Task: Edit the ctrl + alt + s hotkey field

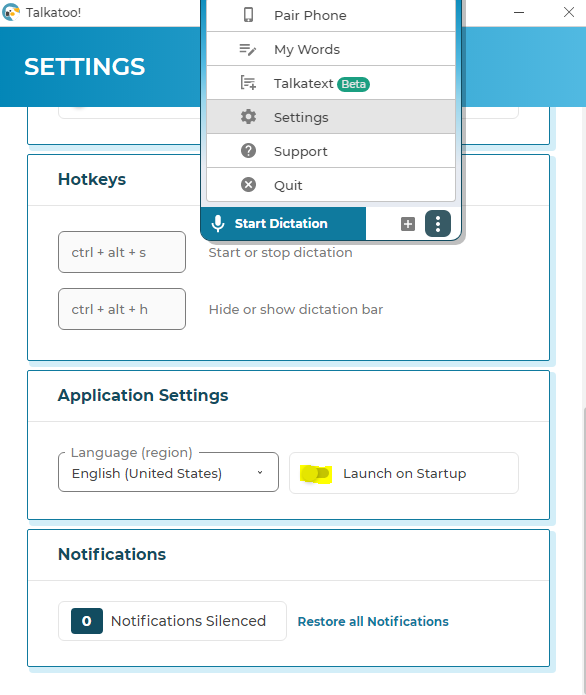Action: coord(122,252)
